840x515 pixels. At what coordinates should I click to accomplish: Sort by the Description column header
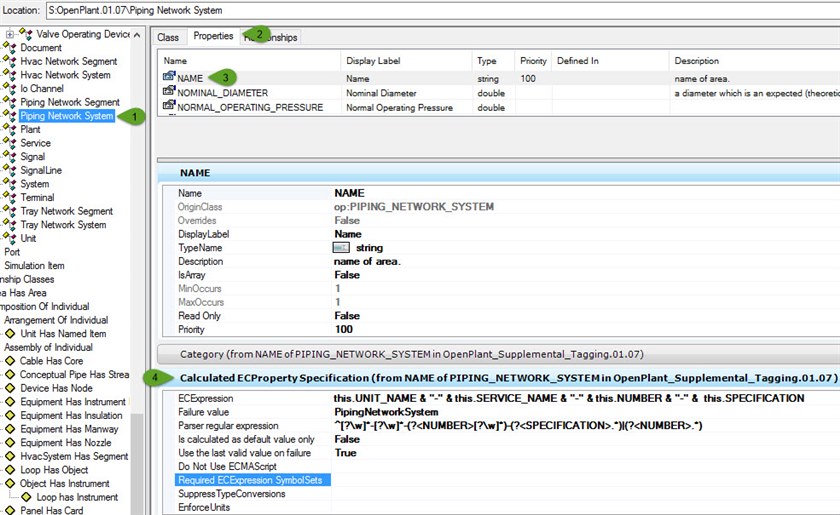tap(754, 61)
